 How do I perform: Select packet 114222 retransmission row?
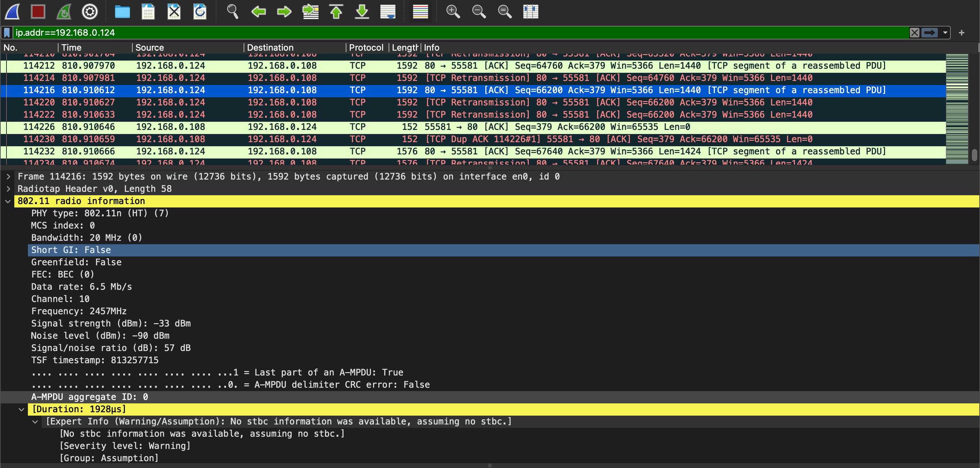(x=473, y=115)
